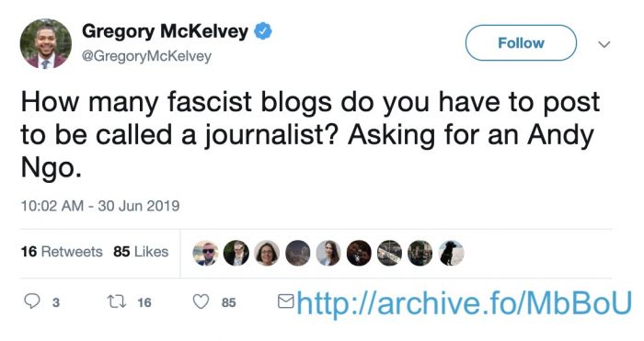The width and height of the screenshot is (644, 341).
Task: Click the black dog liker avatar
Action: 451,253
